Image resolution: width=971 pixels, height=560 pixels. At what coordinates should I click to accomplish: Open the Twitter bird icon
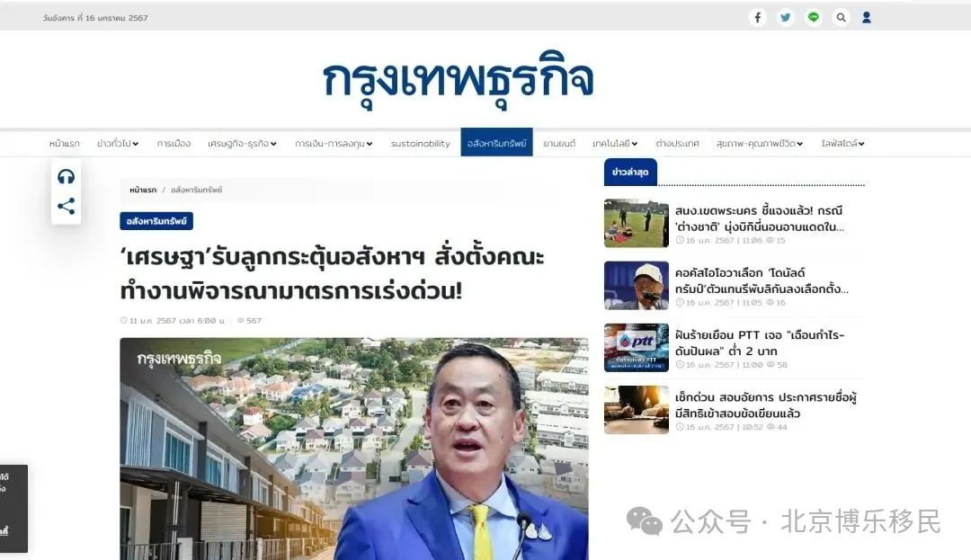pyautogui.click(x=785, y=17)
